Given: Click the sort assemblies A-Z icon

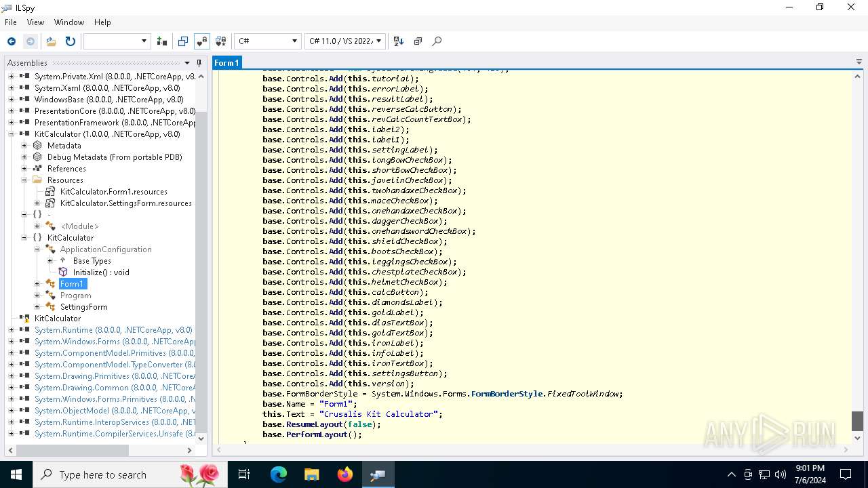Looking at the screenshot, I should (399, 41).
